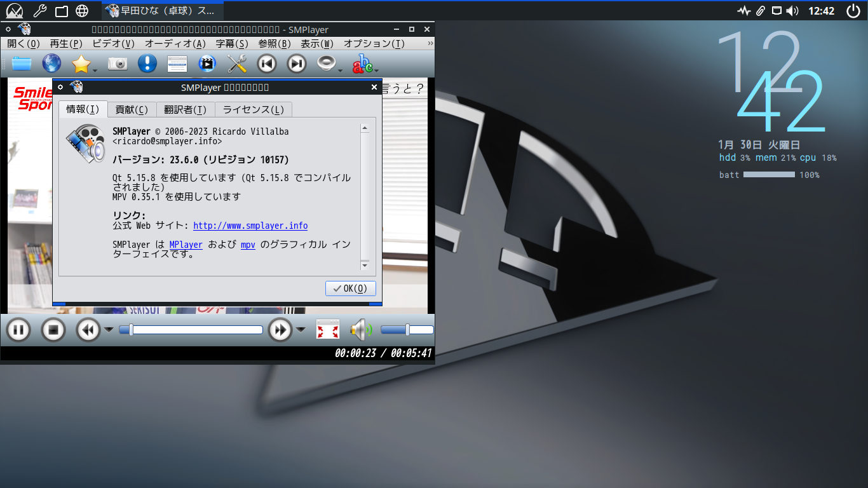Image resolution: width=868 pixels, height=488 pixels.
Task: Show file information via exclamation icon
Action: point(147,64)
